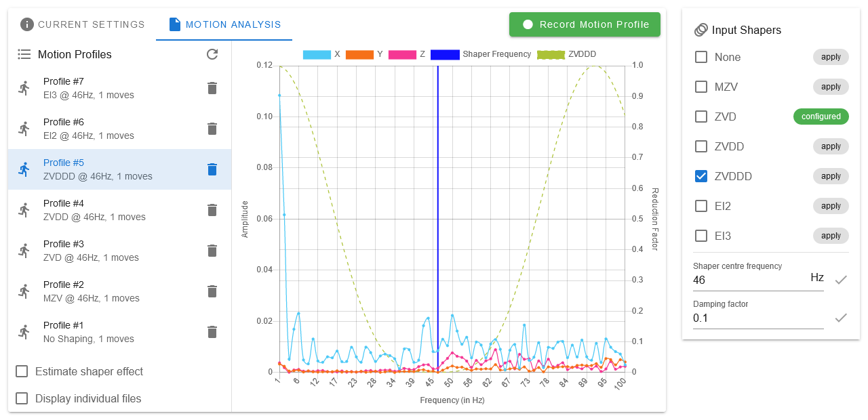Screen dimensions: 868x420
Task: Click the configured badge for ZVD
Action: tap(821, 117)
